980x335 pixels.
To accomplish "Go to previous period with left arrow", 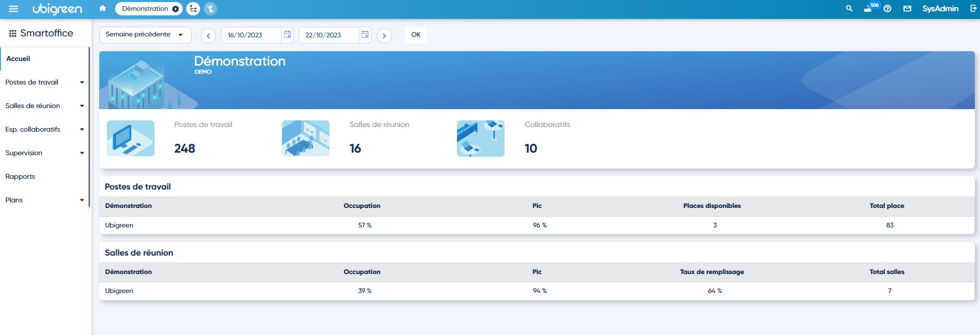I will pos(208,36).
